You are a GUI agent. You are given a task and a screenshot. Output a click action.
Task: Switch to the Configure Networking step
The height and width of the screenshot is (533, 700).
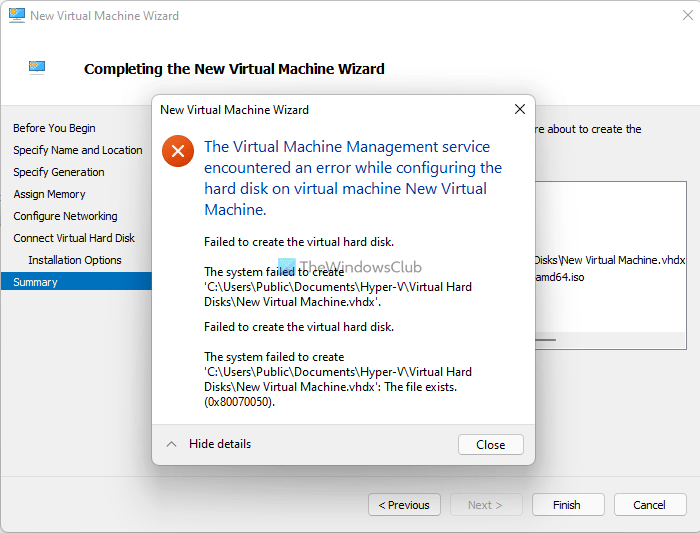[65, 216]
